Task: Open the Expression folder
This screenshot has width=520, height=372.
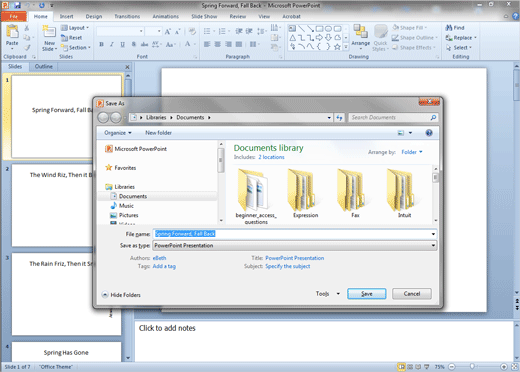Action: coord(305,194)
